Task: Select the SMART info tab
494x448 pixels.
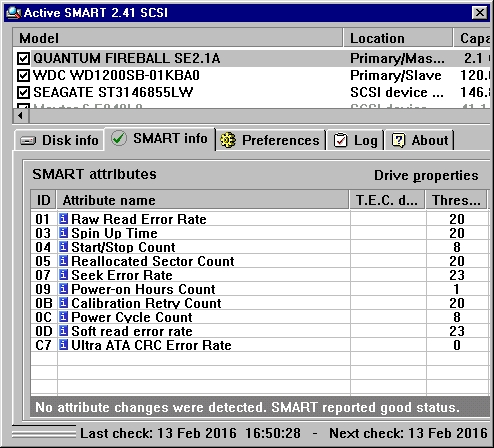Action: [x=160, y=139]
